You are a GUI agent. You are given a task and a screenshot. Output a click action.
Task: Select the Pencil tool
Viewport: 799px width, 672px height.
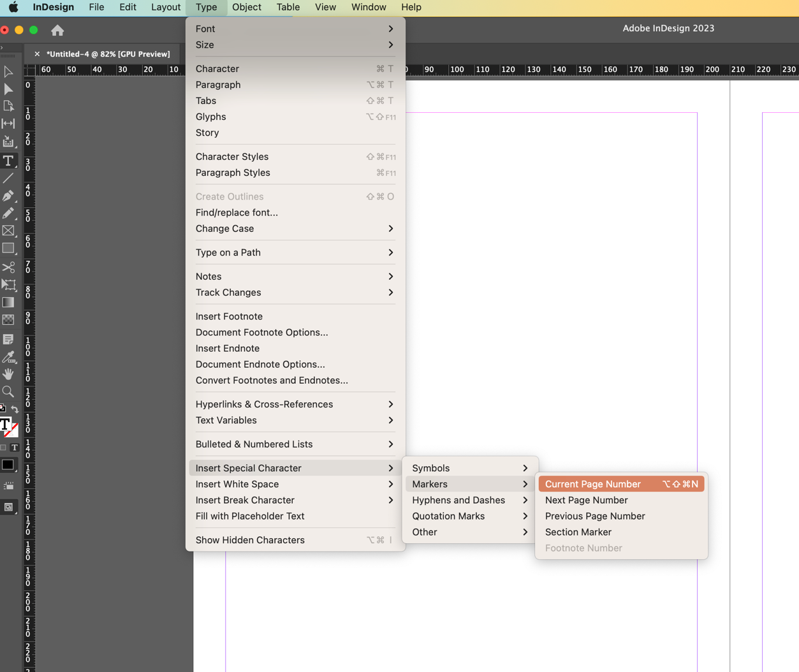pyautogui.click(x=8, y=213)
